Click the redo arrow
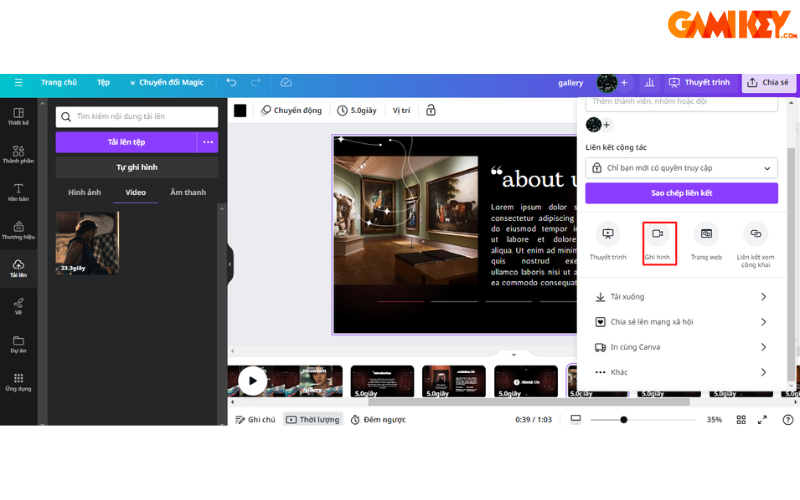Screen dimensions: 800x500 coord(256,82)
